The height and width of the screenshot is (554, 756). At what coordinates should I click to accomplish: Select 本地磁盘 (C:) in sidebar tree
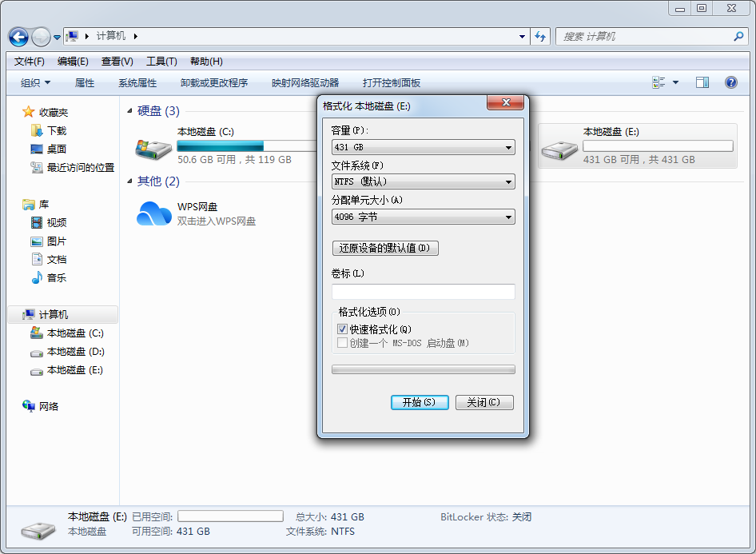67,333
